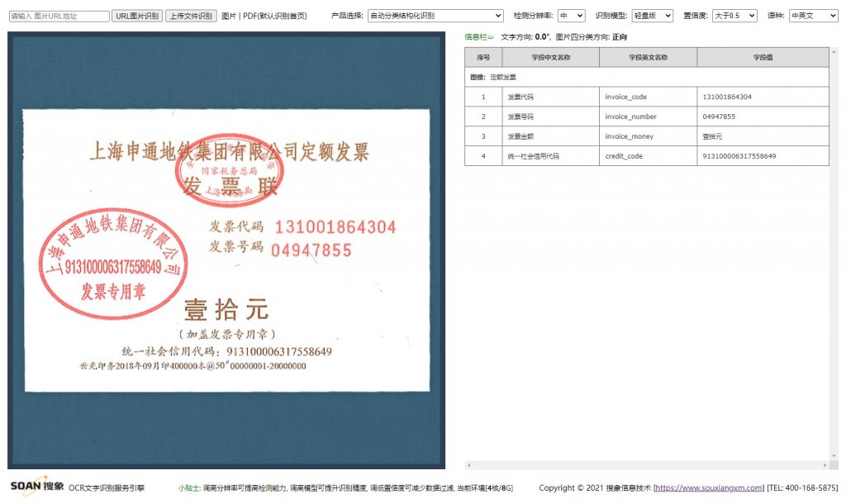Select value 913100006317558649 in the results table
The height and width of the screenshot is (504, 846).
pos(763,156)
